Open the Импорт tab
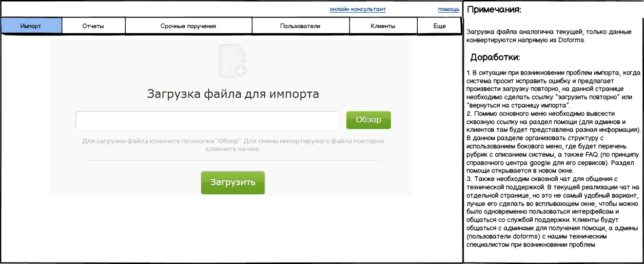Screen dimensions: 644x264 31,26
